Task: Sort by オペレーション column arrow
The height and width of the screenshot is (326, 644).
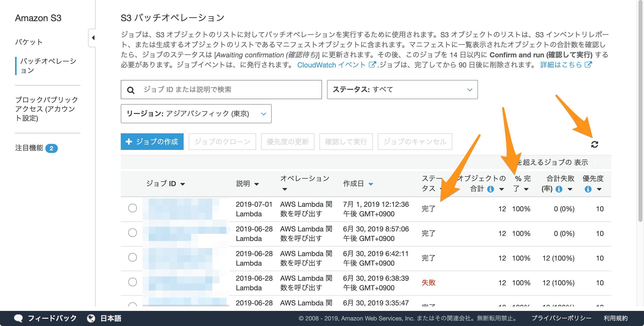Action: pos(285,189)
